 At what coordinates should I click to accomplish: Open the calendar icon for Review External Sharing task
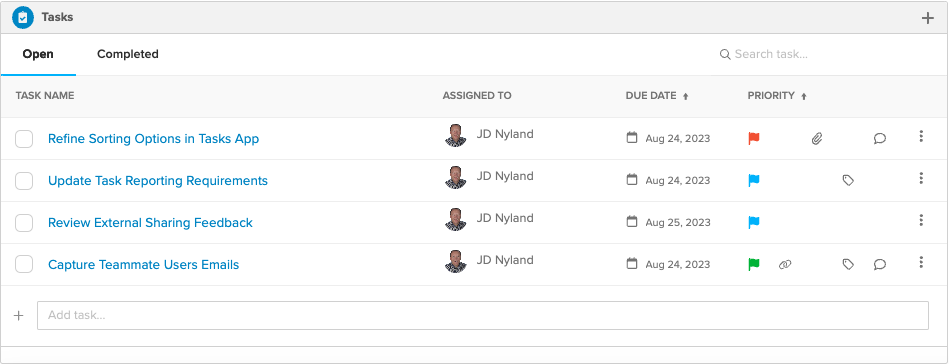pos(632,222)
